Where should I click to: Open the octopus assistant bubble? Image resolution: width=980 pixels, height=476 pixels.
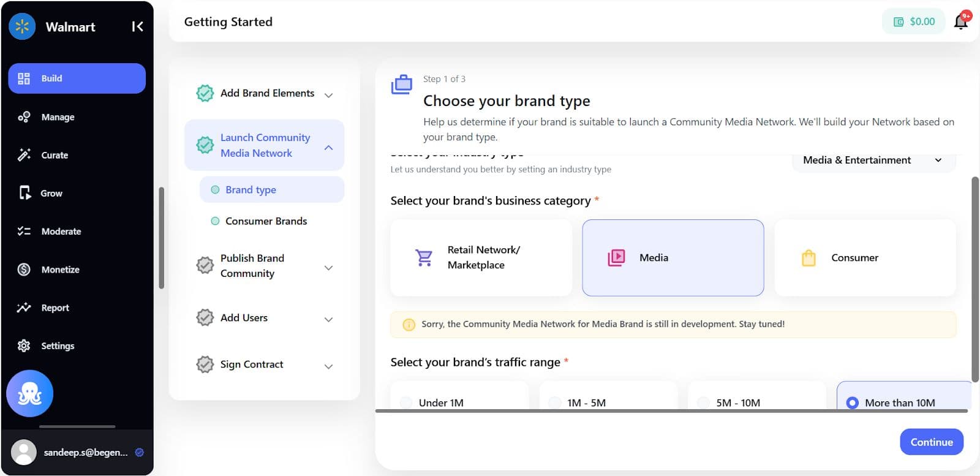pos(29,393)
